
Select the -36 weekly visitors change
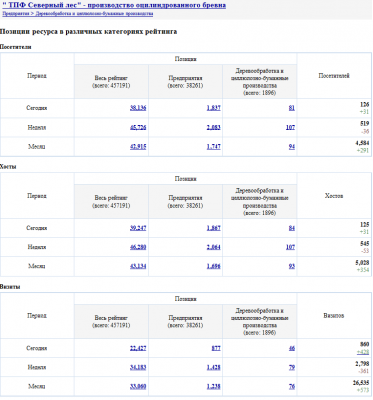[365, 131]
